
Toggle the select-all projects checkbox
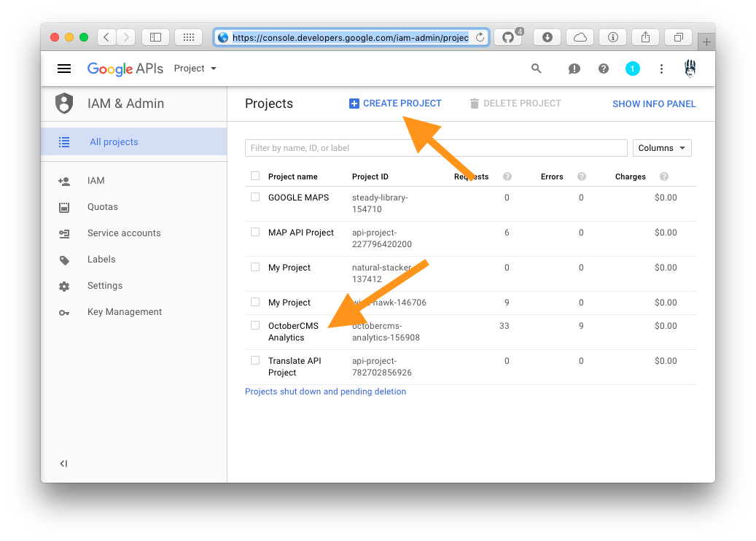255,176
